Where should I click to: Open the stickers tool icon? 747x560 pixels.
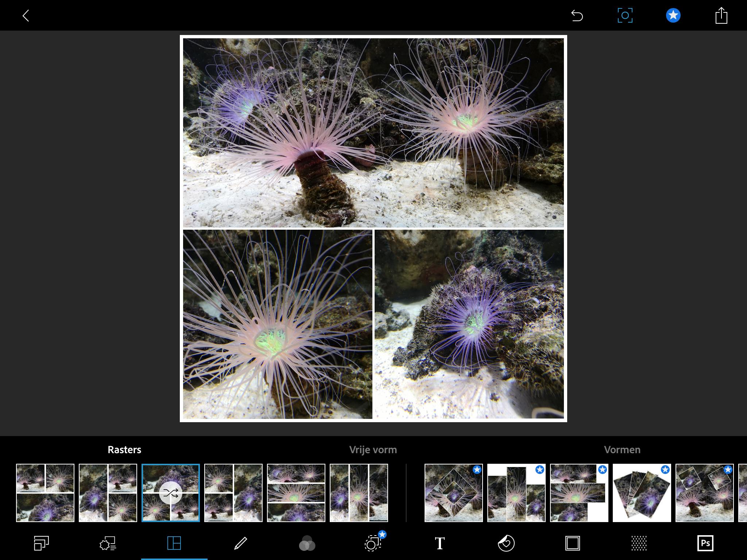click(506, 543)
